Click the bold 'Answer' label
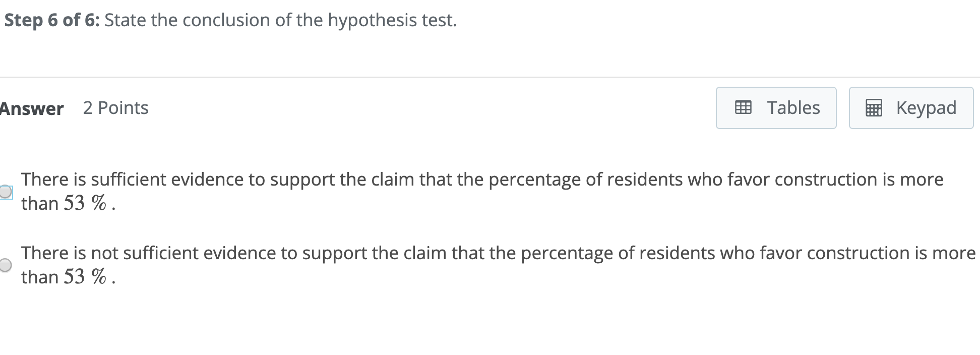 pyautogui.click(x=32, y=108)
